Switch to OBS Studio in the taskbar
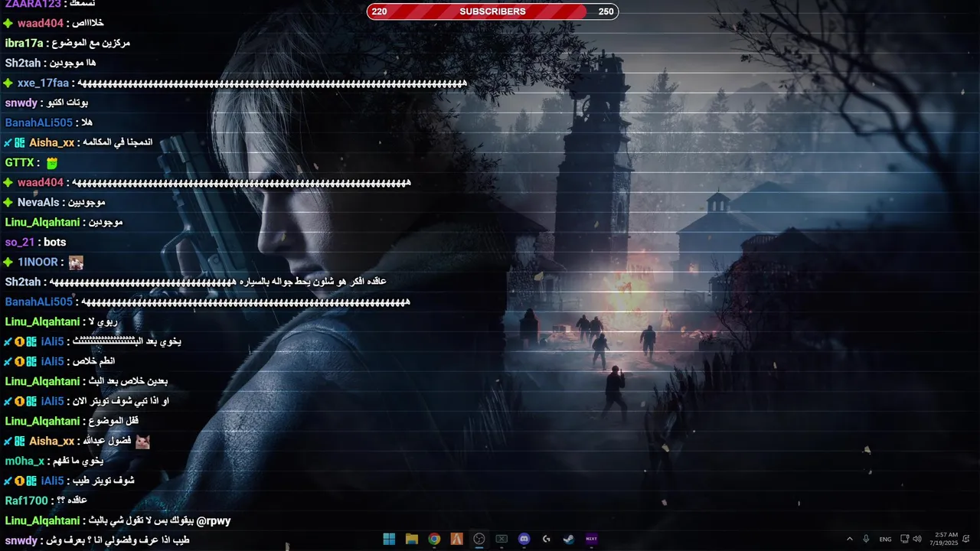 tap(479, 539)
